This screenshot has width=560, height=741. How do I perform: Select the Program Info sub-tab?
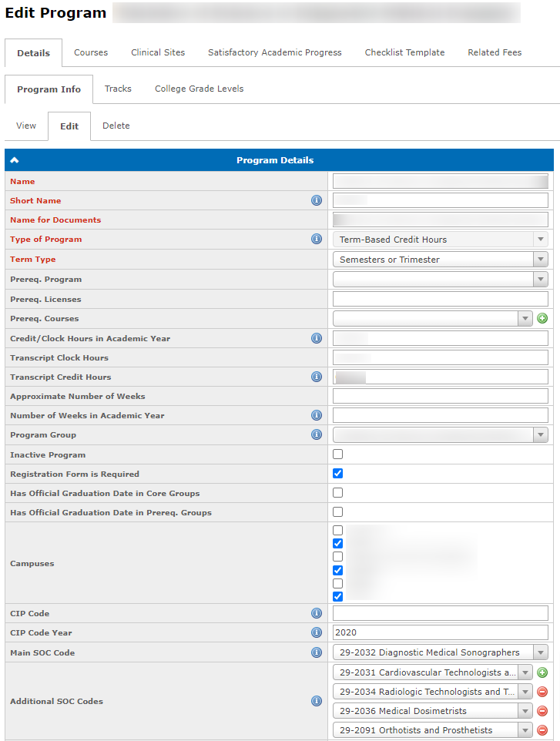point(49,89)
